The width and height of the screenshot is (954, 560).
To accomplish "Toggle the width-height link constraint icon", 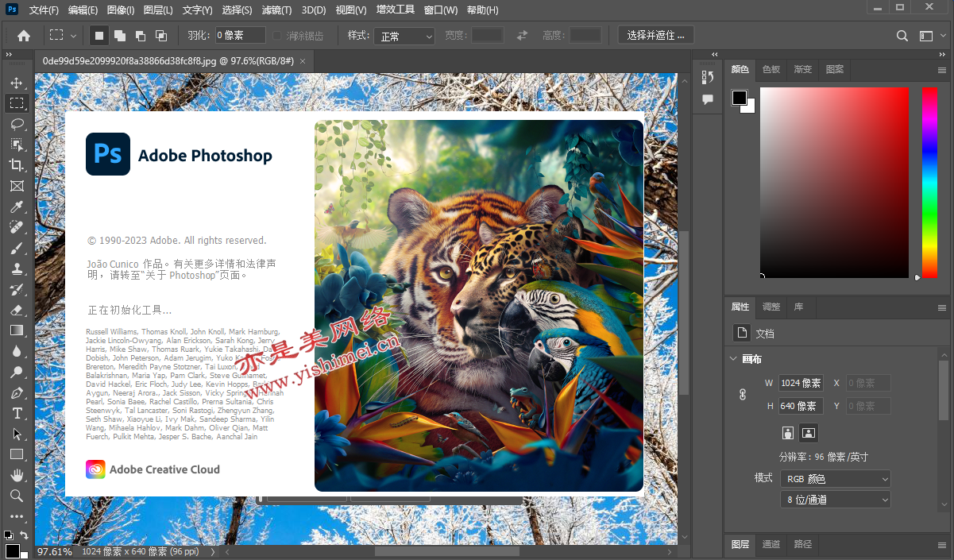I will 743,394.
